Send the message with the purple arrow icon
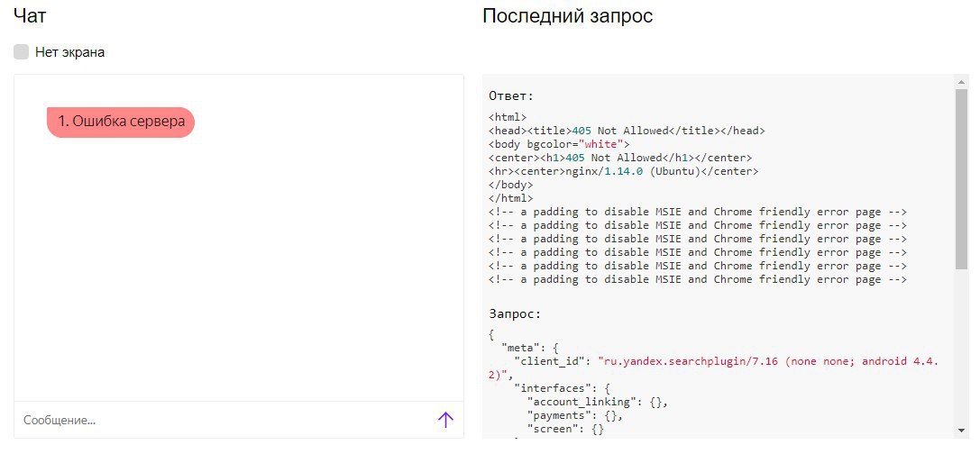 point(445,420)
